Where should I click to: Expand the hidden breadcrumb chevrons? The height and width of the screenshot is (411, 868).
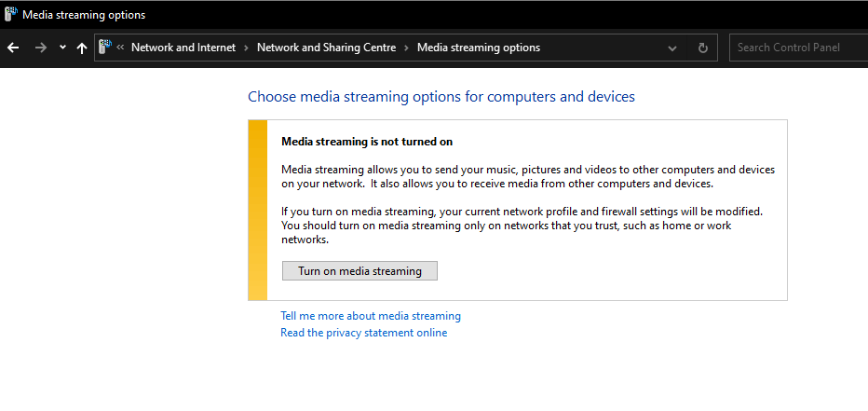tap(120, 48)
